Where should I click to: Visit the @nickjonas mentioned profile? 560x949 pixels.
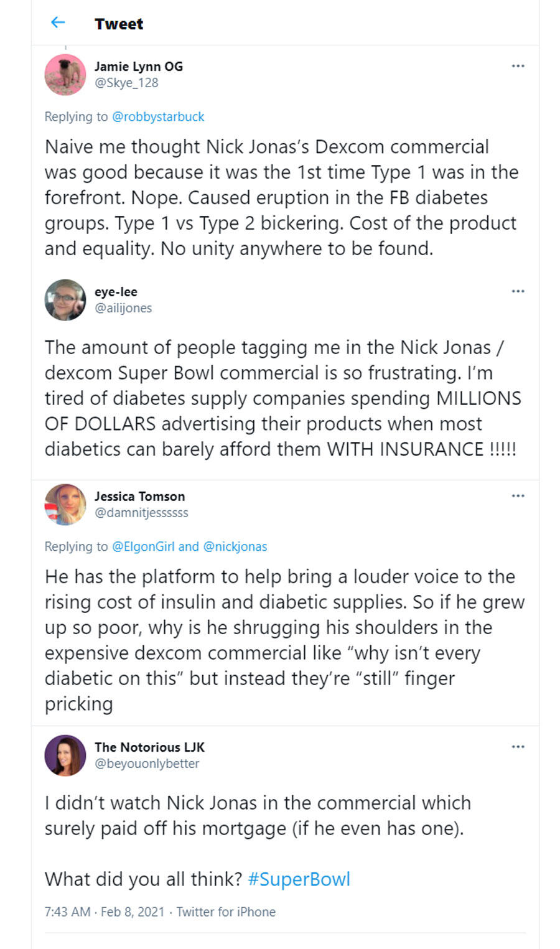point(235,547)
